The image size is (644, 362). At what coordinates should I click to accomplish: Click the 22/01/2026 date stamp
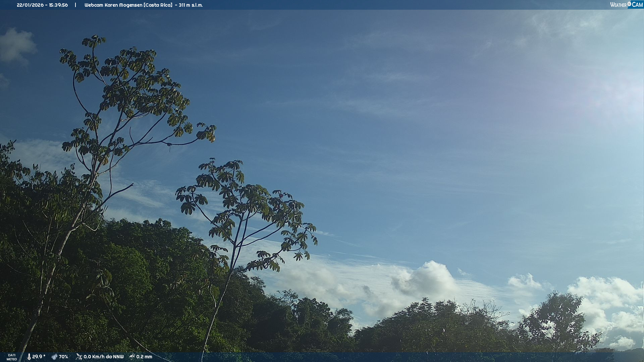click(x=30, y=5)
